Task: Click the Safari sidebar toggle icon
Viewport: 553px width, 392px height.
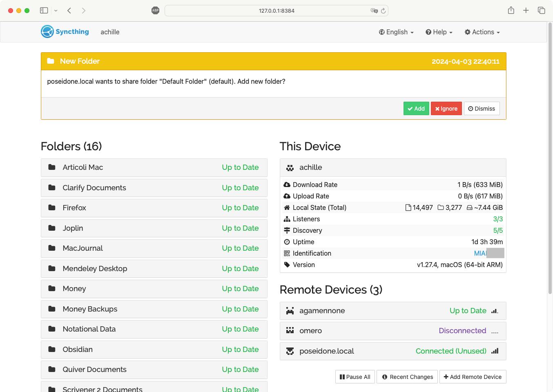Action: [44, 11]
